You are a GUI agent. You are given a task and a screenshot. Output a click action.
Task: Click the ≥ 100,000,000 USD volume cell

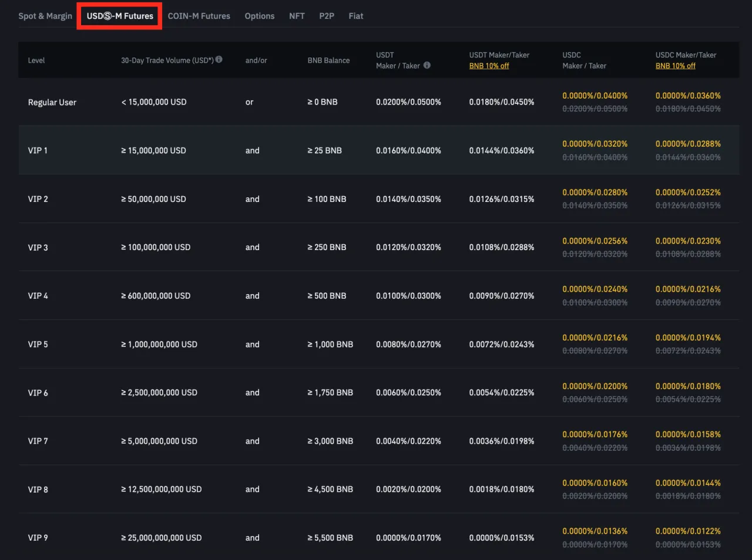(156, 247)
